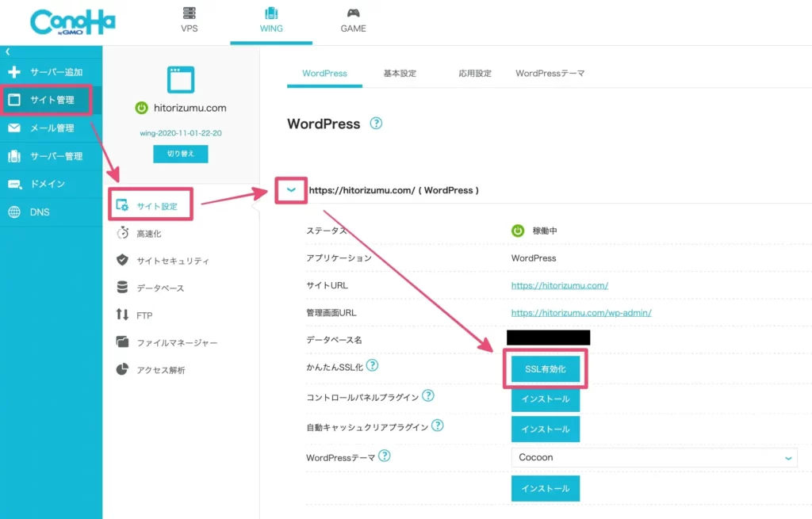Collapse the sidebar with the left chevron
Screen dimensions: 812x519
pos(8,52)
